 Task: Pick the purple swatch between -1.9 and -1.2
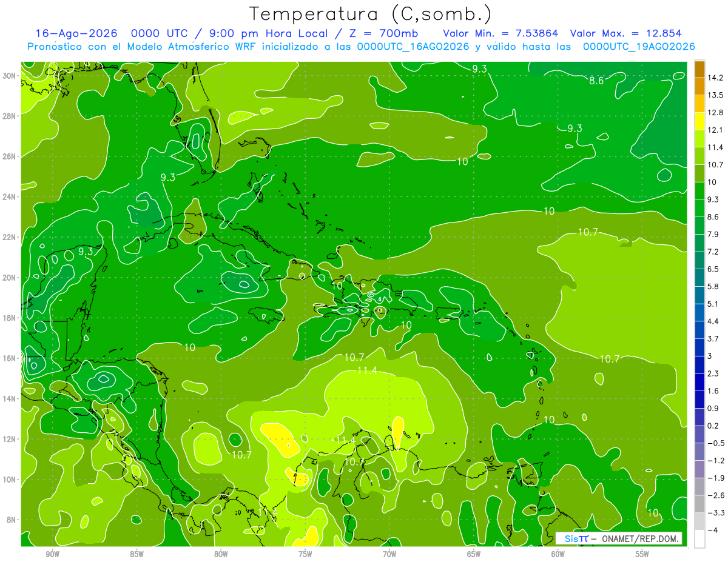(699, 469)
